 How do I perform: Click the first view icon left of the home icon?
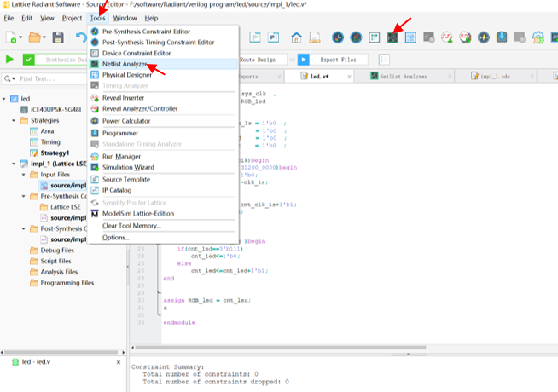255,37
